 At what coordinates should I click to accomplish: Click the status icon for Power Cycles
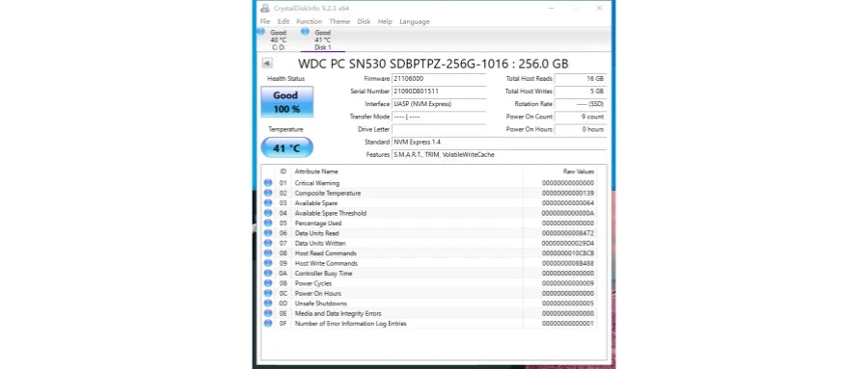coord(268,282)
